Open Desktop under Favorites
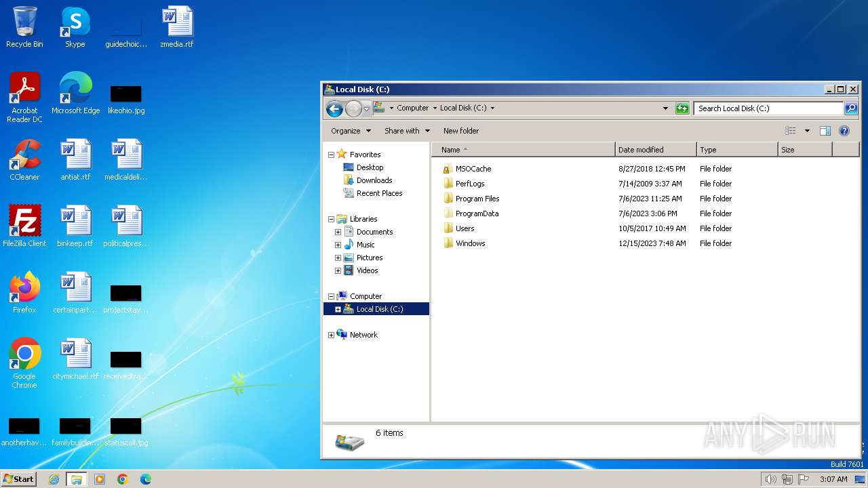Viewport: 868px width, 488px height. (370, 167)
